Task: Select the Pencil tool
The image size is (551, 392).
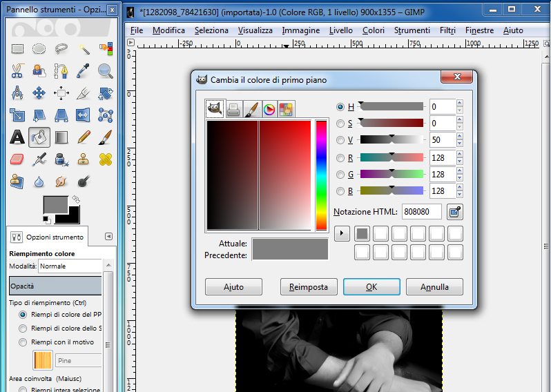Action: tap(84, 137)
